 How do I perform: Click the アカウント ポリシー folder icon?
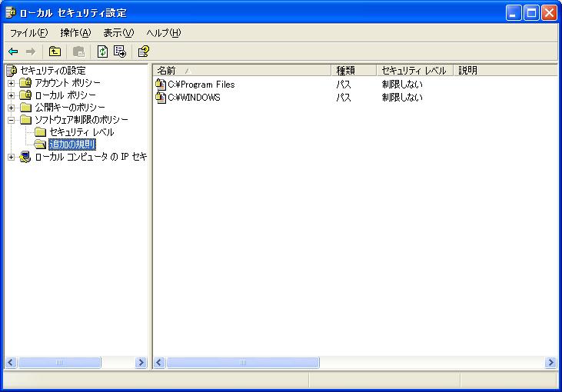pos(25,83)
